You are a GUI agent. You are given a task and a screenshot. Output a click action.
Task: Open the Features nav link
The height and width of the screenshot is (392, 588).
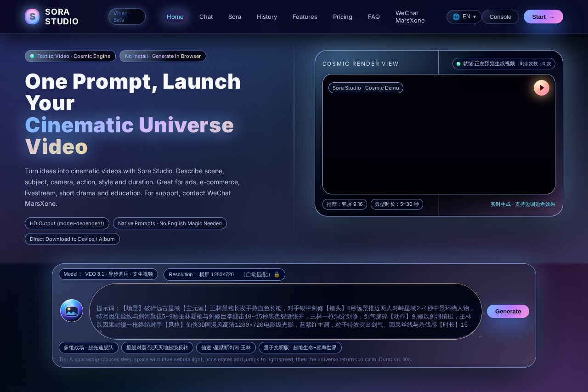(305, 17)
